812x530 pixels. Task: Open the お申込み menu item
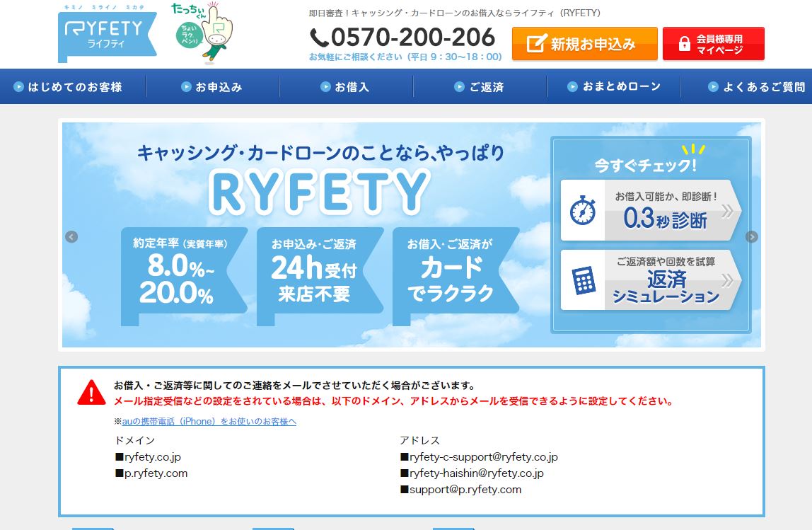pyautogui.click(x=213, y=86)
